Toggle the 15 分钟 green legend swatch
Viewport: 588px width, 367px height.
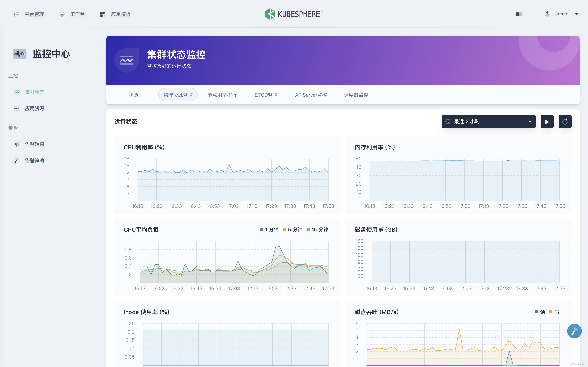point(308,229)
